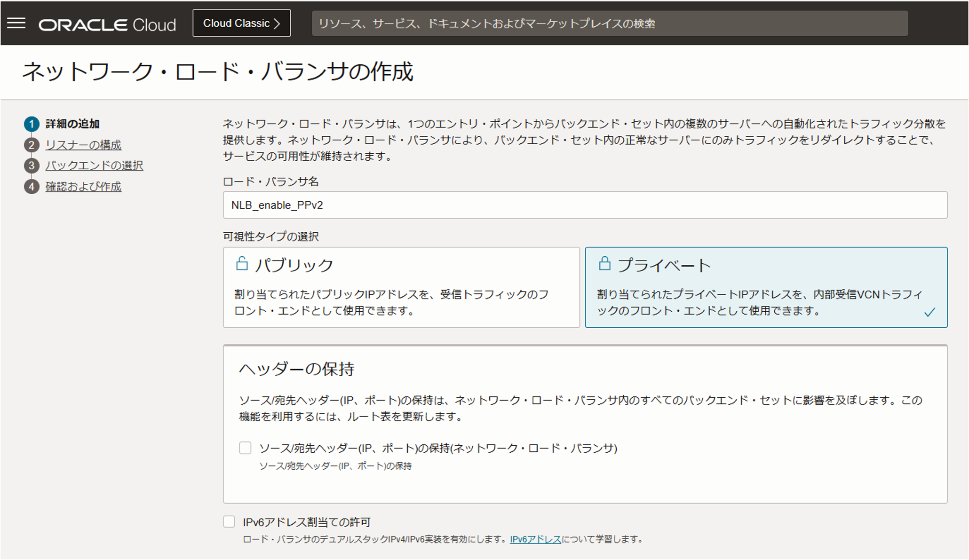The height and width of the screenshot is (560, 969).
Task: Click step 2 circle icon
Action: pos(31,145)
